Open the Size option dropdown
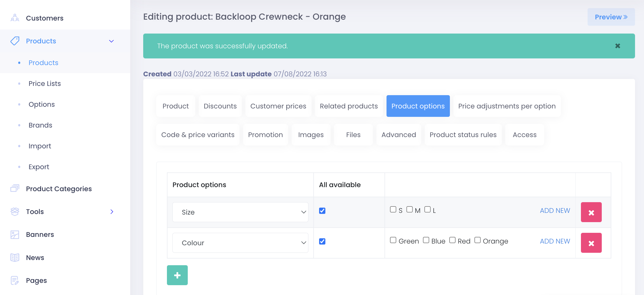This screenshot has width=644, height=295. click(x=240, y=212)
